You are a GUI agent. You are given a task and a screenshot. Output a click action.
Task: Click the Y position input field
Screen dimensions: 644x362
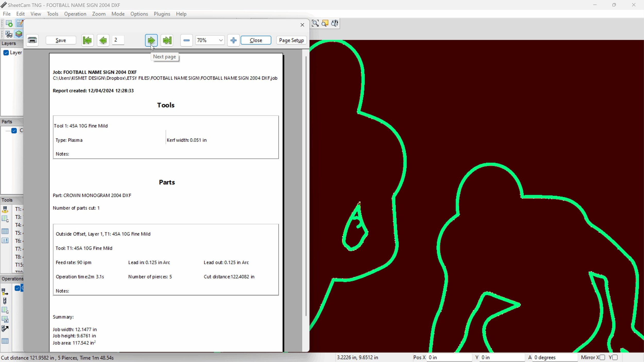point(502,357)
